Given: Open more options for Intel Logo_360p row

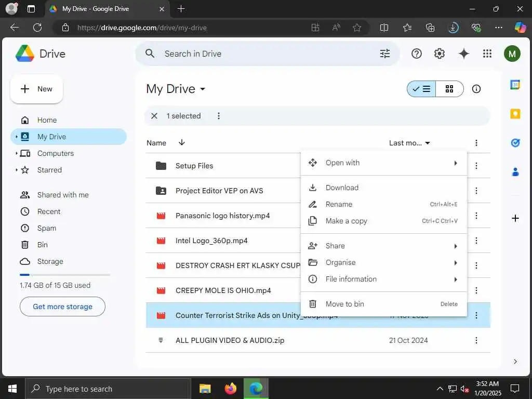Looking at the screenshot, I should tap(476, 241).
